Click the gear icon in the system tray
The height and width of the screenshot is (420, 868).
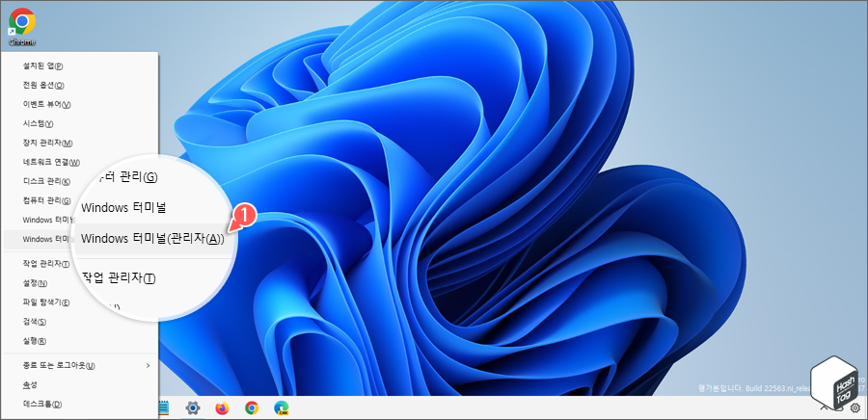(x=855, y=407)
